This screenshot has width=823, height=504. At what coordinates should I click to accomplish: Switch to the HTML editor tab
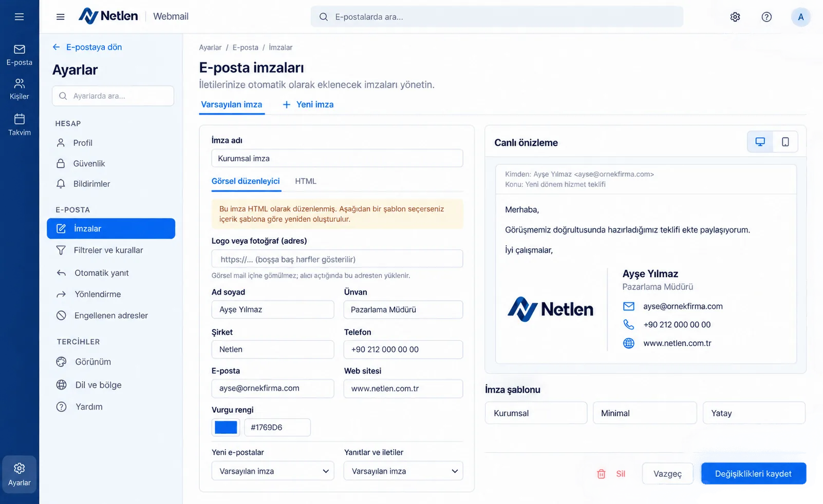(x=306, y=181)
